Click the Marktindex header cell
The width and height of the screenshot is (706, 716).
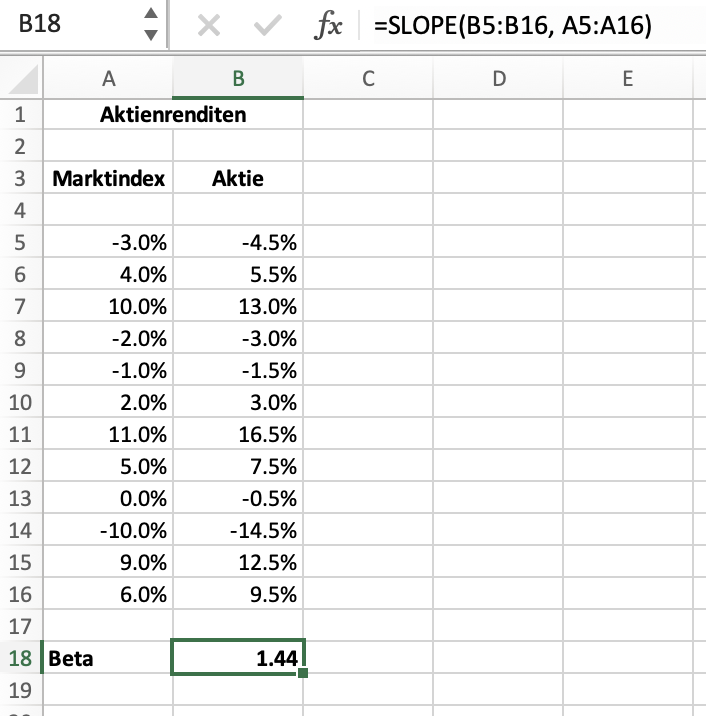(x=108, y=179)
